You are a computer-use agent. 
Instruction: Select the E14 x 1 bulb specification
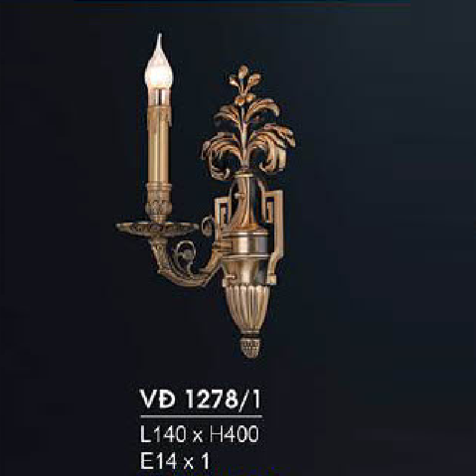tap(175, 460)
